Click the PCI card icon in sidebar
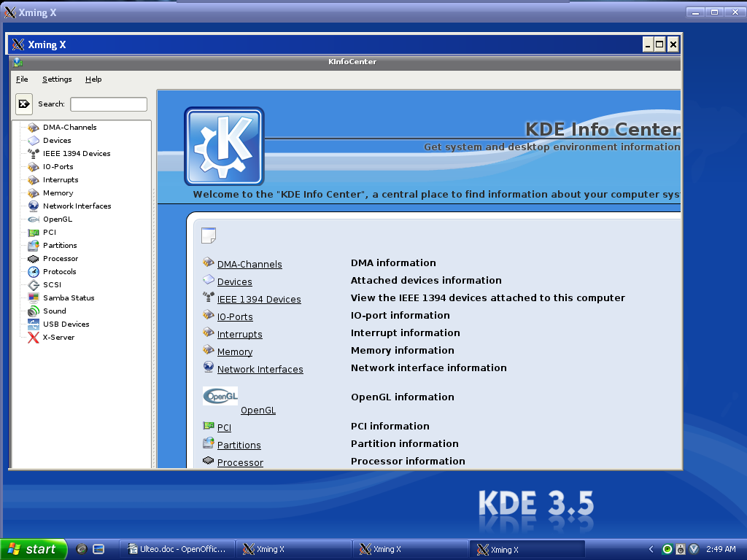747x560 pixels. [x=34, y=233]
